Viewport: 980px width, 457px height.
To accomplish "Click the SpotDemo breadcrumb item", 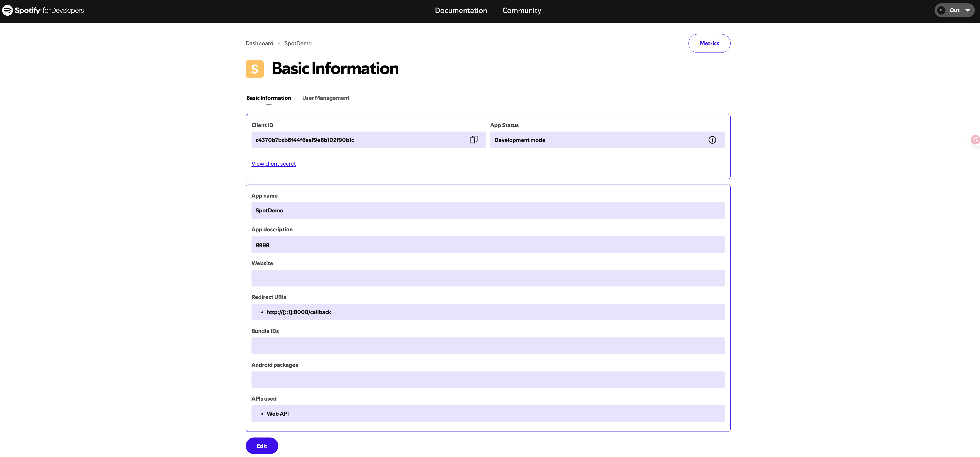I will (298, 43).
